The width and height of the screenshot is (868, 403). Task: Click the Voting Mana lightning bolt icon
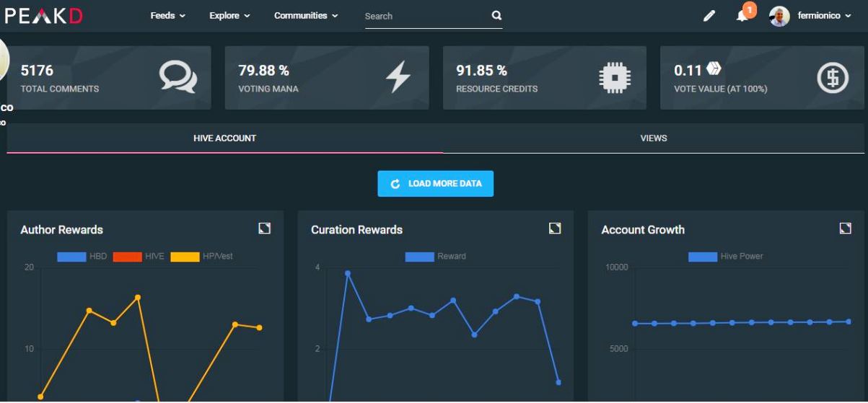(398, 78)
